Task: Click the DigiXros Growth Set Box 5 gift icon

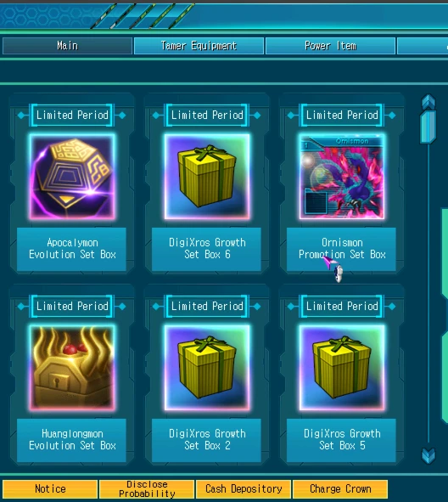Action: point(342,368)
